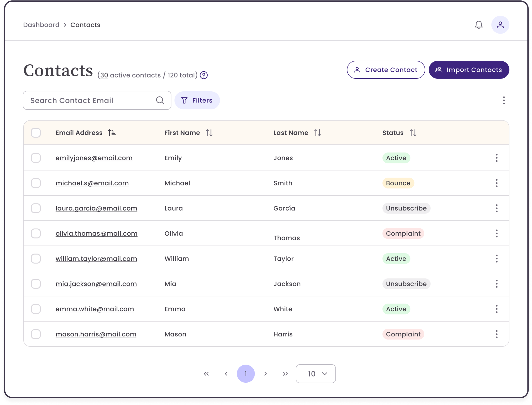
Task: Open the user profile avatar menu
Action: pyautogui.click(x=500, y=25)
